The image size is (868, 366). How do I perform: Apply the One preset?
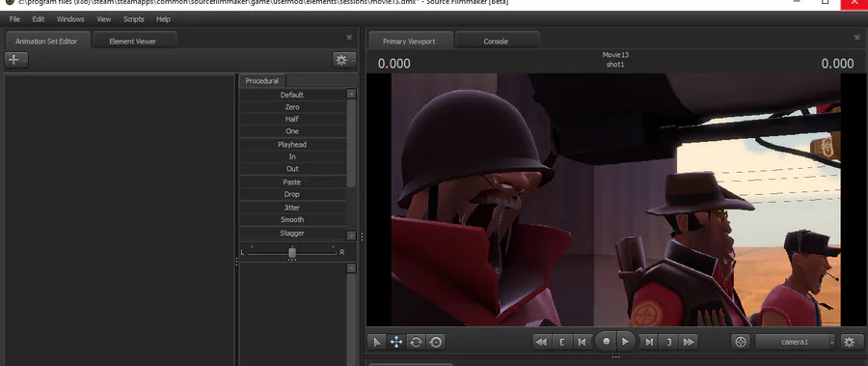pos(292,131)
